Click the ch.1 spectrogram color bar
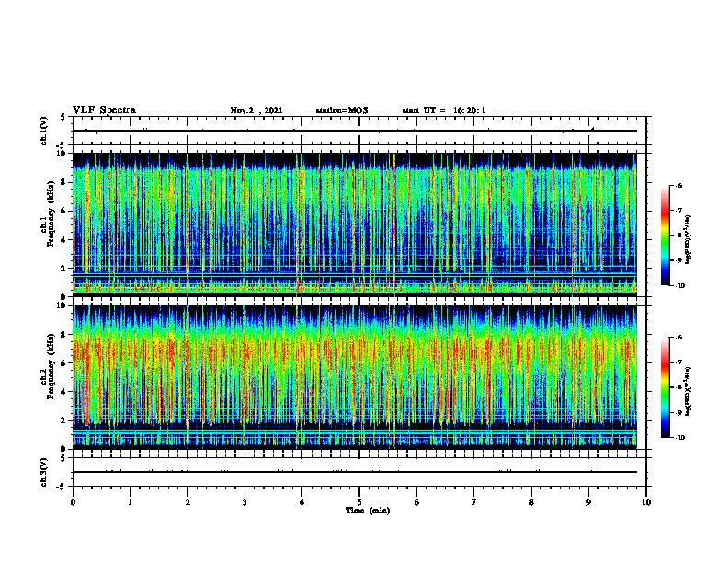This screenshot has height=563, width=728. tap(665, 236)
